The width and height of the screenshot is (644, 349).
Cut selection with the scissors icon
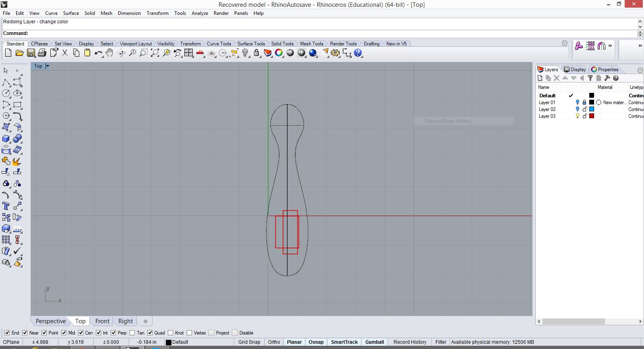64,53
